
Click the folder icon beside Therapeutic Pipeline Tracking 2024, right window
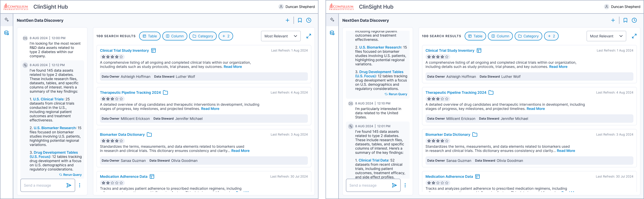(x=491, y=93)
